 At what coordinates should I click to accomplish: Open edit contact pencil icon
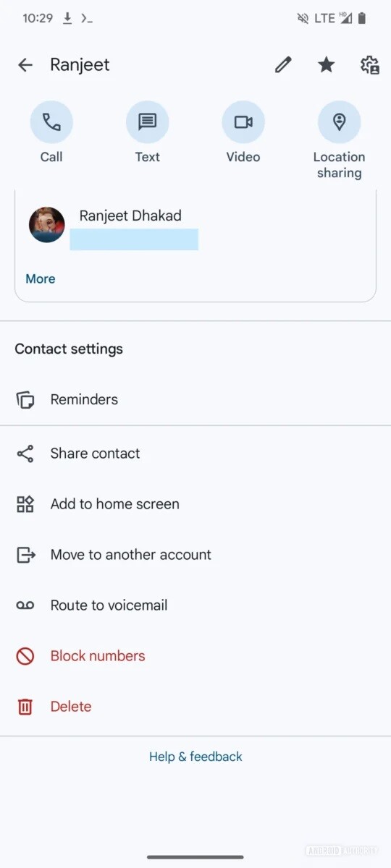click(x=283, y=65)
